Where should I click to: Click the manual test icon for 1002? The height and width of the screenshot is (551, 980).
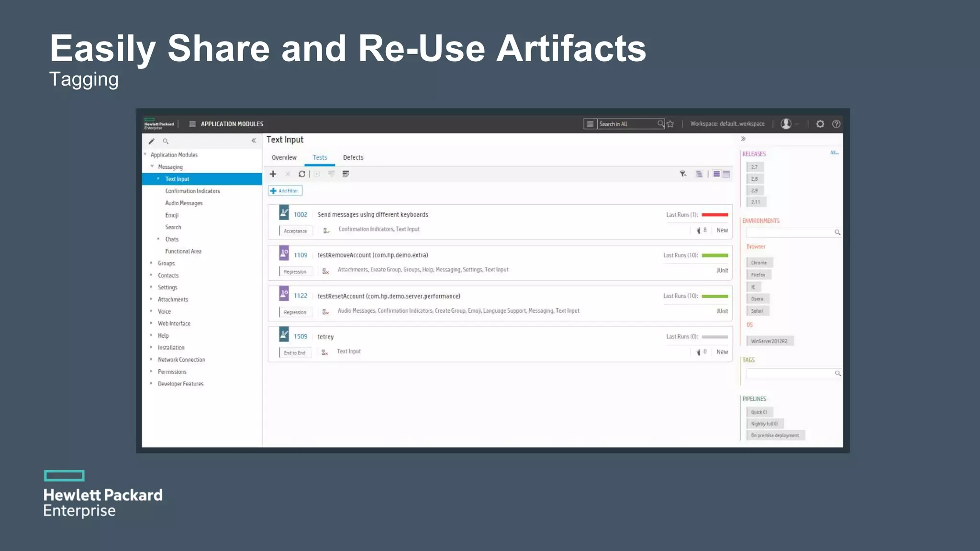point(284,212)
